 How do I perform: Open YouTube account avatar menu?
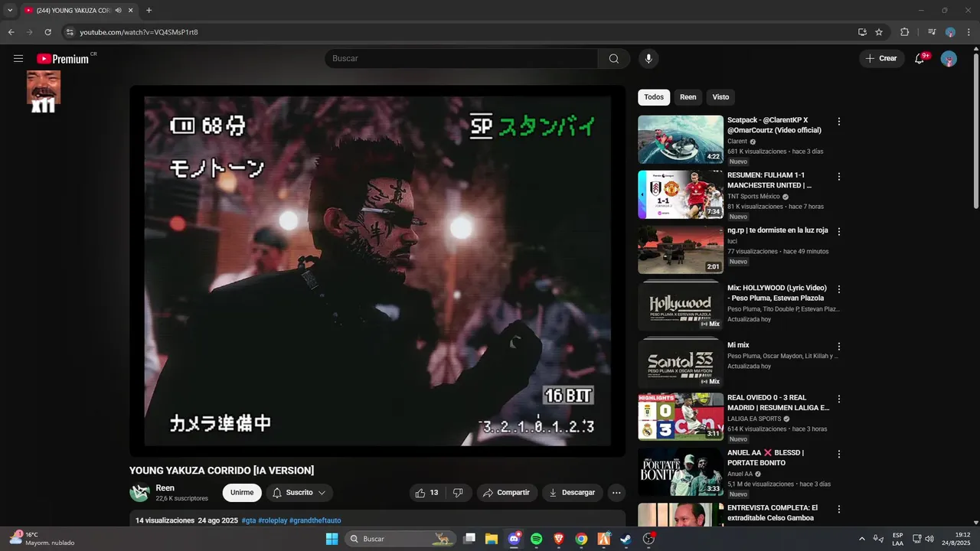pyautogui.click(x=949, y=59)
